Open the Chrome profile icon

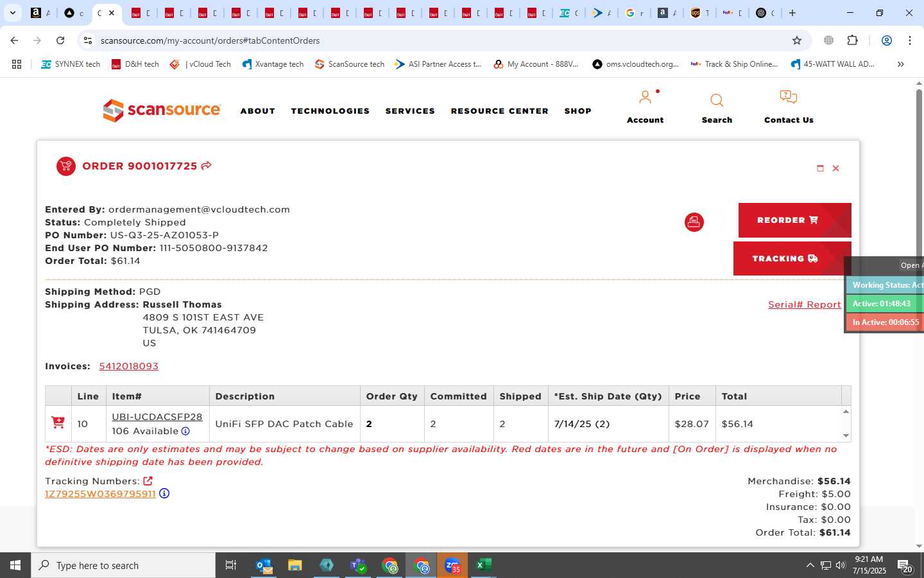coord(887,40)
